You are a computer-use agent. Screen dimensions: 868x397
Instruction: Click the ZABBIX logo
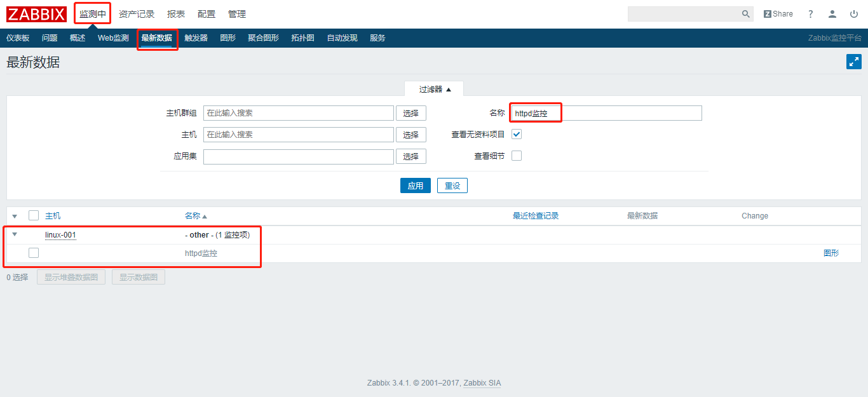pyautogui.click(x=36, y=14)
